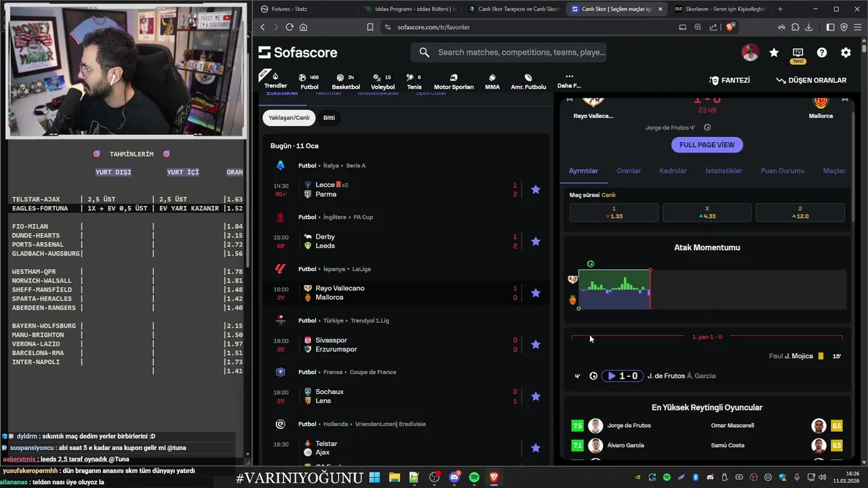The width and height of the screenshot is (868, 488).
Task: Select the Bitti filter chip
Action: pos(329,117)
